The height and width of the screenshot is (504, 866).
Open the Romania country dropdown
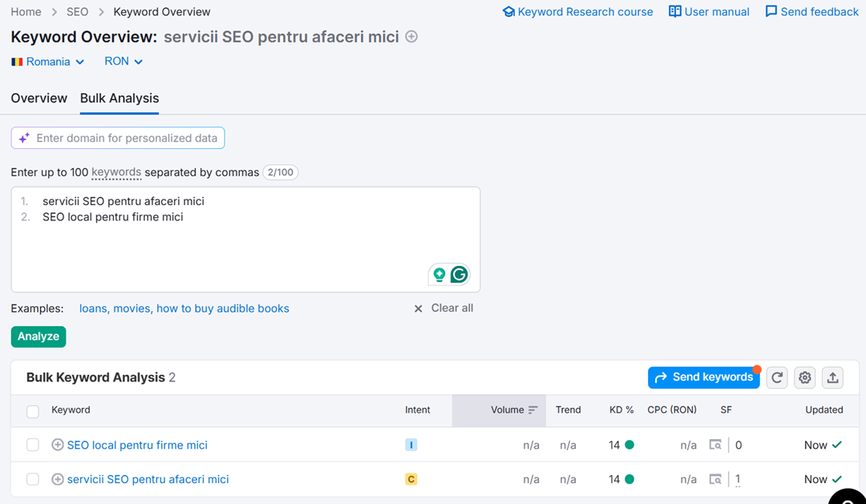pos(48,62)
